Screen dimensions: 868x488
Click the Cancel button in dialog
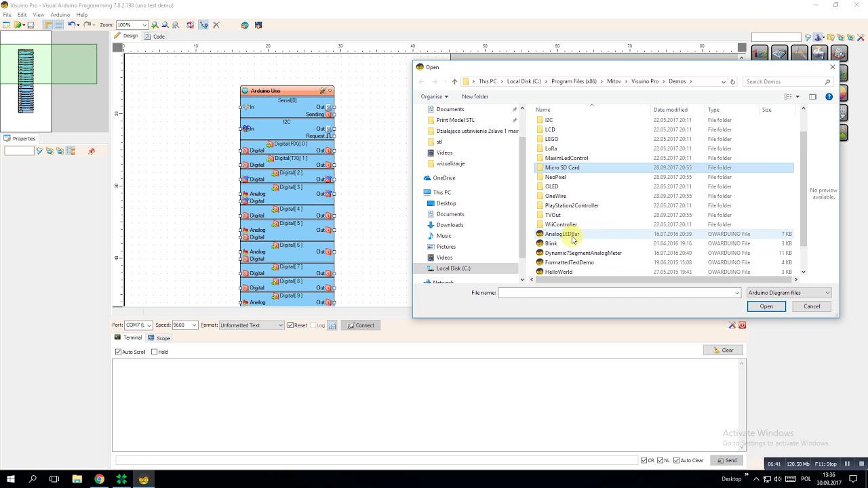pyautogui.click(x=812, y=306)
